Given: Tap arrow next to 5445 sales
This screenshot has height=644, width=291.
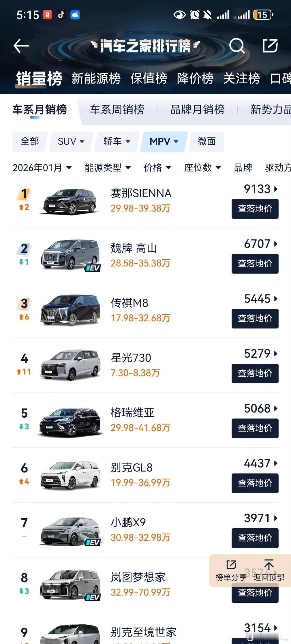Looking at the screenshot, I should 276,299.
